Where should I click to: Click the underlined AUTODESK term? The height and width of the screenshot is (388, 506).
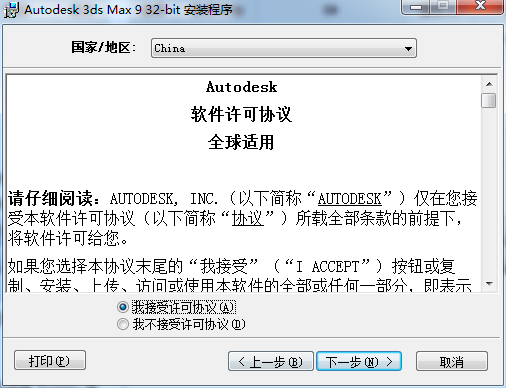coord(349,199)
